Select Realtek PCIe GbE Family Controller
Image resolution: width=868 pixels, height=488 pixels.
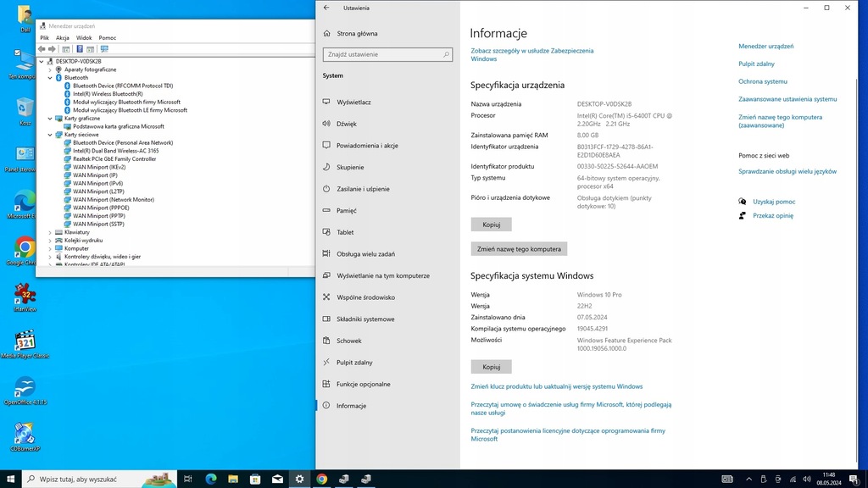pyautogui.click(x=114, y=158)
